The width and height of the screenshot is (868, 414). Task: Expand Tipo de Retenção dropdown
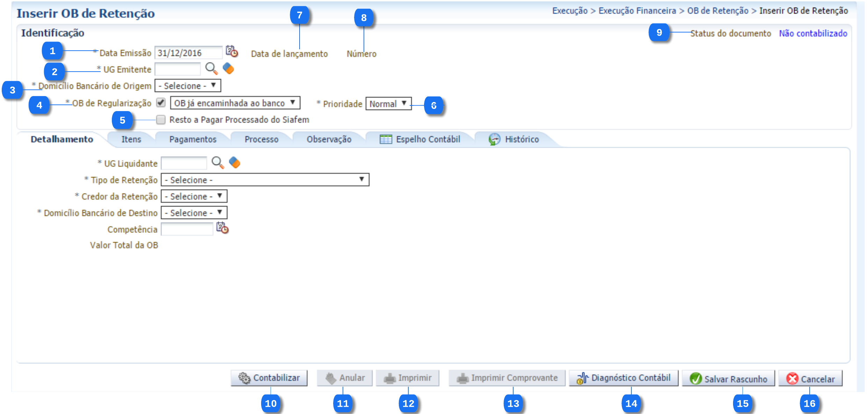[x=265, y=180]
